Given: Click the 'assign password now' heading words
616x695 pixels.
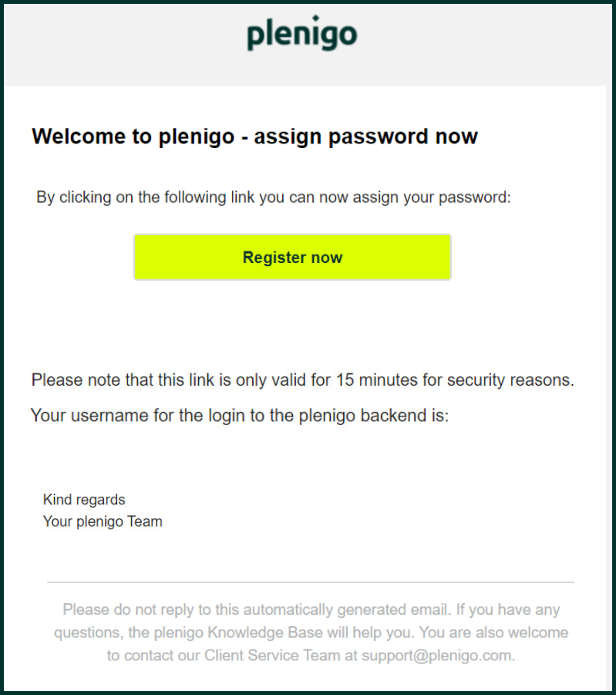Looking at the screenshot, I should [x=366, y=137].
